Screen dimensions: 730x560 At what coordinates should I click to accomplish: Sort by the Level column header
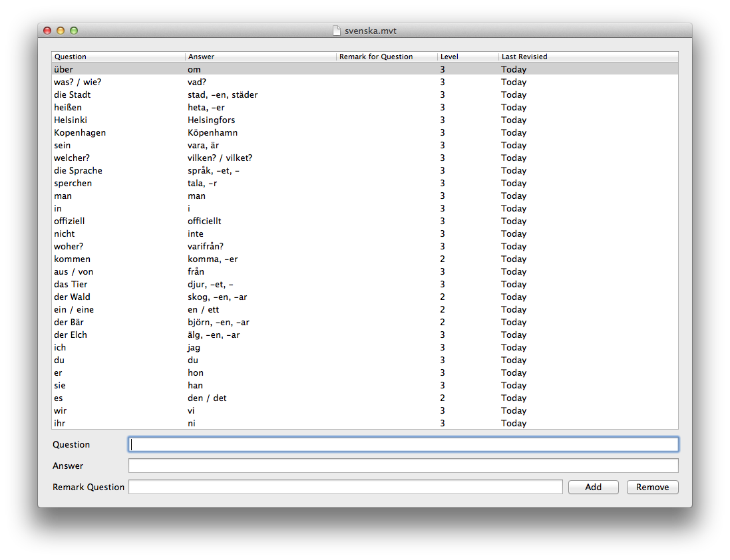pos(468,57)
